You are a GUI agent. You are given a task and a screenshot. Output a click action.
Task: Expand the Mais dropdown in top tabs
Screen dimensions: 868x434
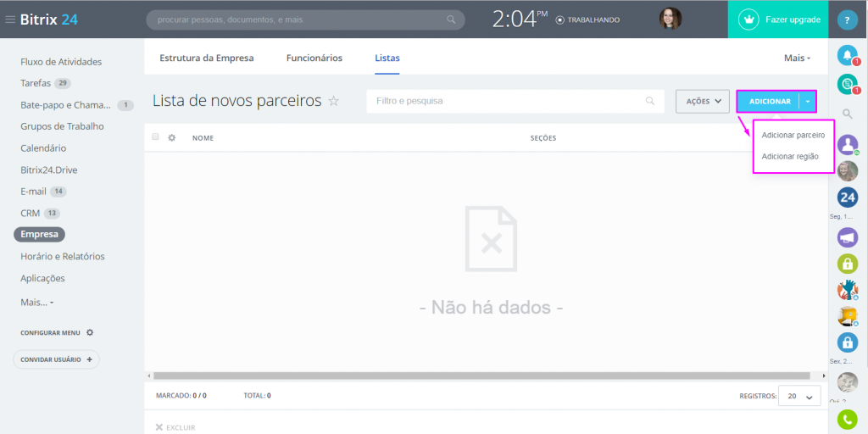click(797, 58)
